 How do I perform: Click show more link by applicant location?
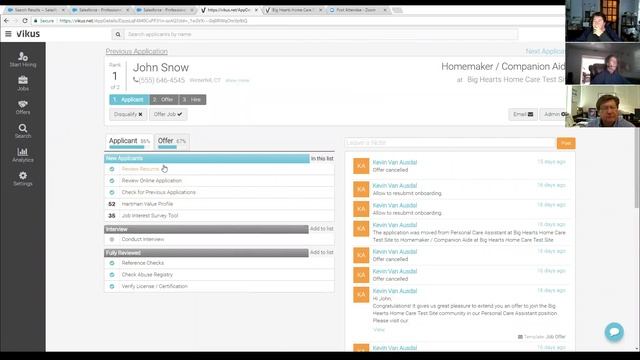click(x=237, y=80)
